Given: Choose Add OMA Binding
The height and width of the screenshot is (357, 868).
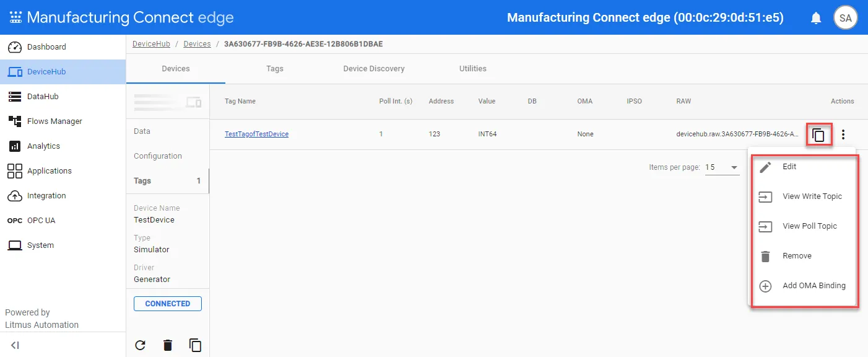Looking at the screenshot, I should coord(804,286).
